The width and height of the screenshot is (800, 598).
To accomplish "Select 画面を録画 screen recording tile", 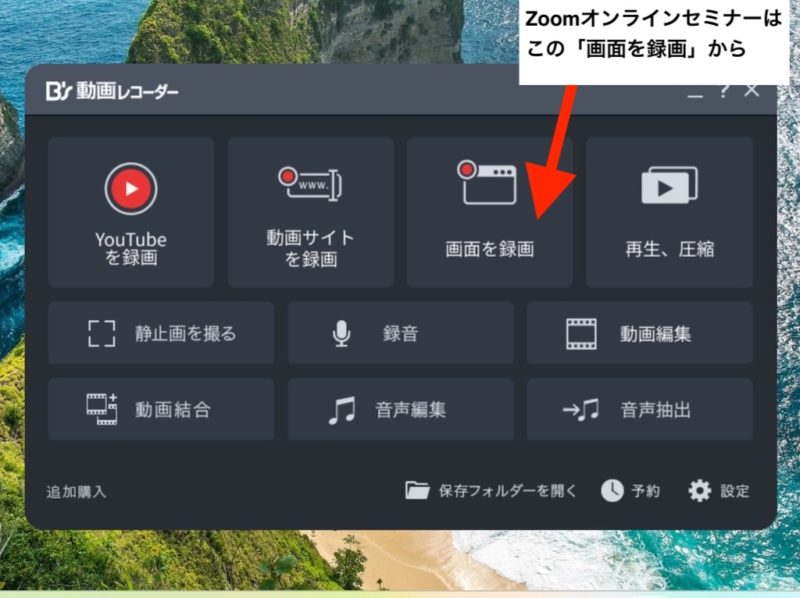I will pyautogui.click(x=489, y=212).
